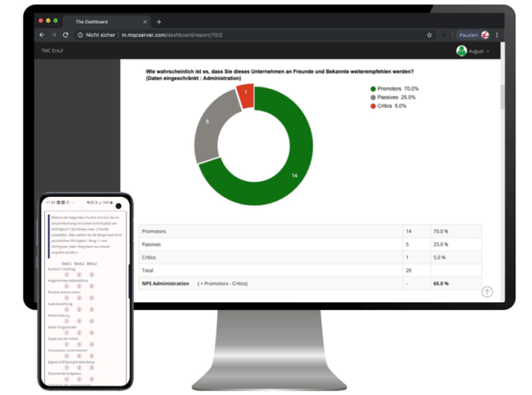
Task: Click the red Critics legend dot
Action: [373, 106]
